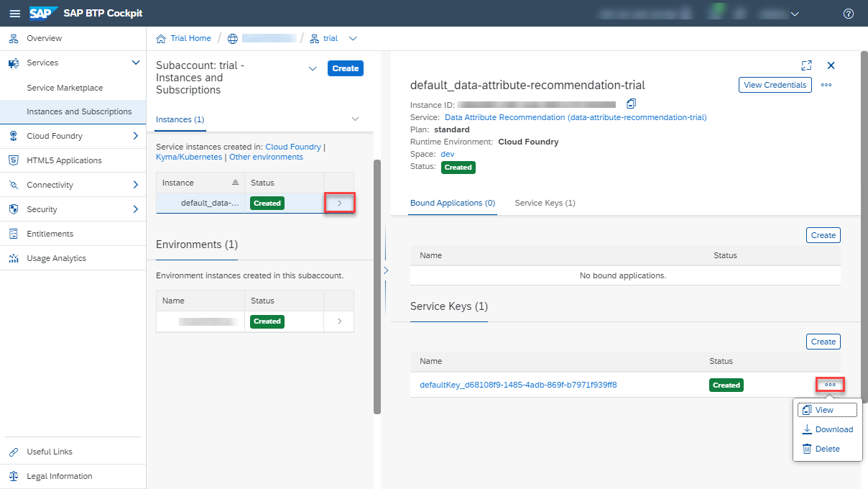This screenshot has height=489, width=868.
Task: Select the default_data- instance row
Action: (x=255, y=204)
